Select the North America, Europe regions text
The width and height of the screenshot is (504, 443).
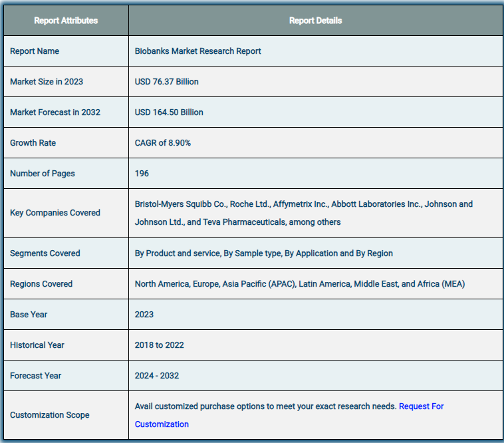(300, 284)
